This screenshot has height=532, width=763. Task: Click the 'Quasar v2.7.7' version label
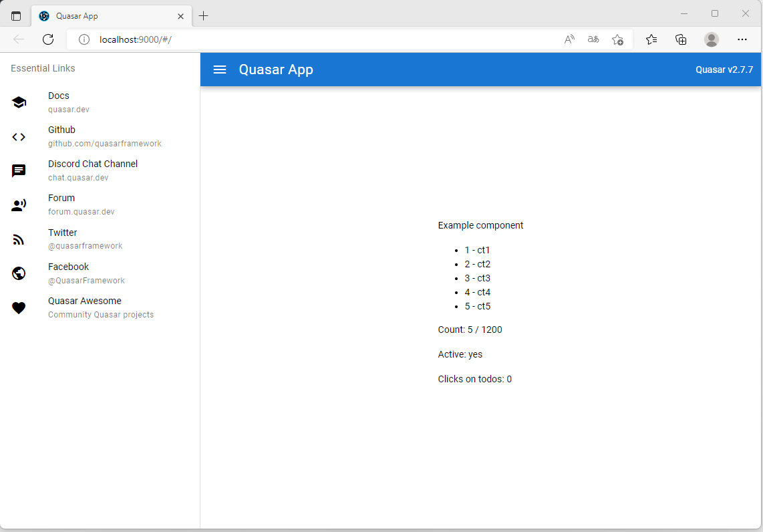pyautogui.click(x=724, y=70)
